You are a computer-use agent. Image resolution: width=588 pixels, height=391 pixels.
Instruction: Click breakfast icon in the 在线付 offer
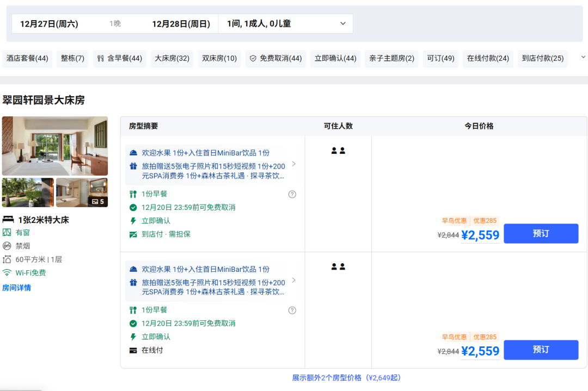133,310
